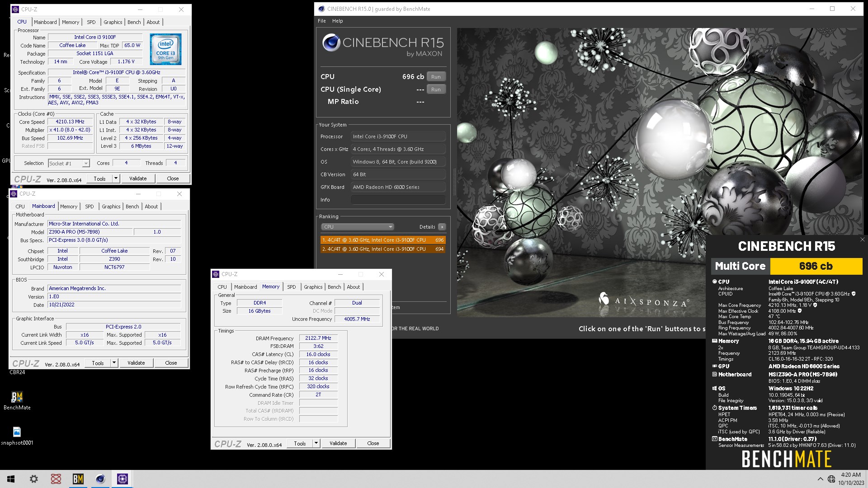Open the Ranking CPU dropdown
Screen dimensions: 868x488
click(357, 227)
